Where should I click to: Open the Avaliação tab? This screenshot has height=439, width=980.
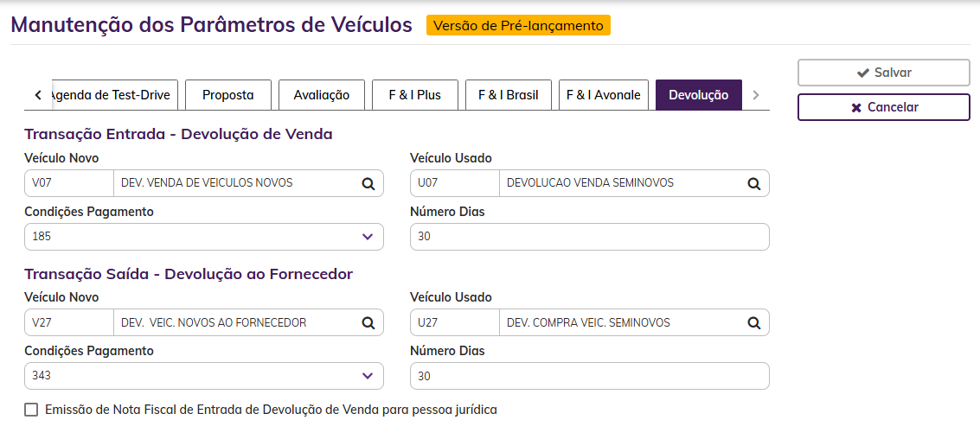click(x=321, y=95)
